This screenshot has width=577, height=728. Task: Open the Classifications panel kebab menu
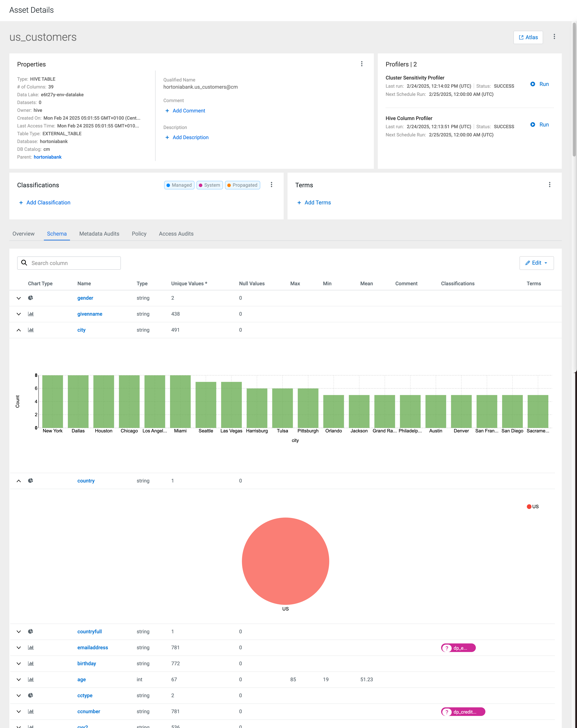[271, 185]
